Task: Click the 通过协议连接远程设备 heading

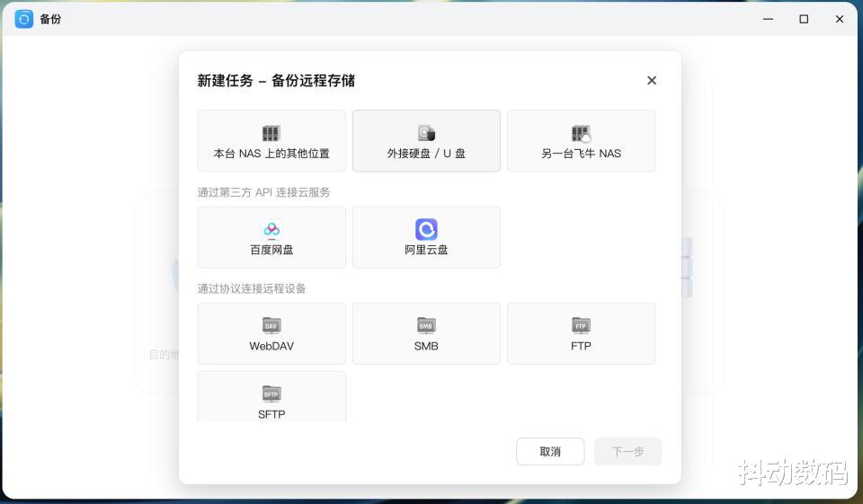Action: click(252, 288)
